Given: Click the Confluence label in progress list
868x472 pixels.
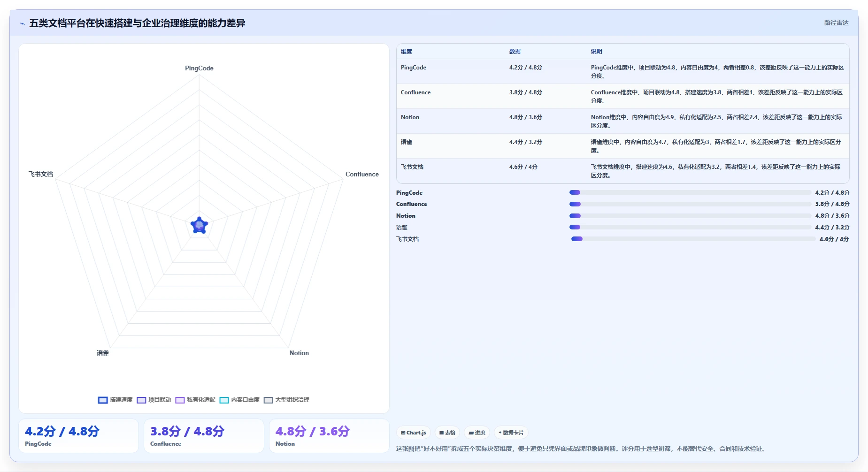Looking at the screenshot, I should [x=411, y=204].
